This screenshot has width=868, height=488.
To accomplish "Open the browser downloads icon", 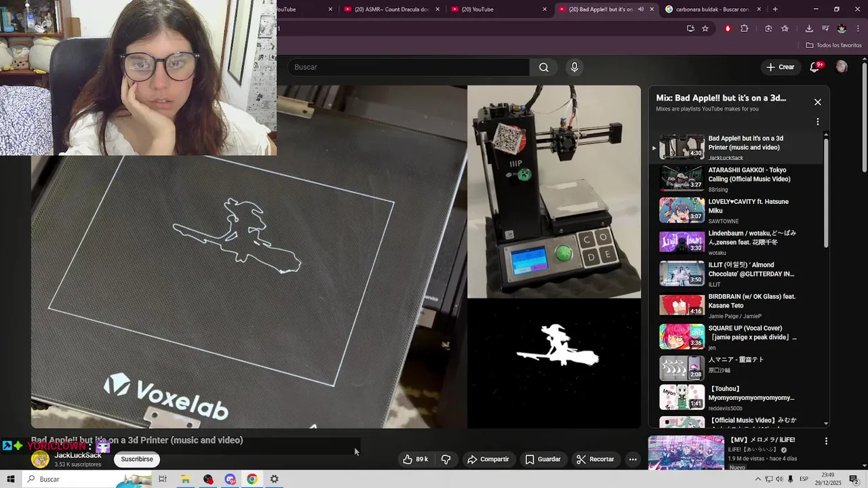I will click(x=809, y=28).
